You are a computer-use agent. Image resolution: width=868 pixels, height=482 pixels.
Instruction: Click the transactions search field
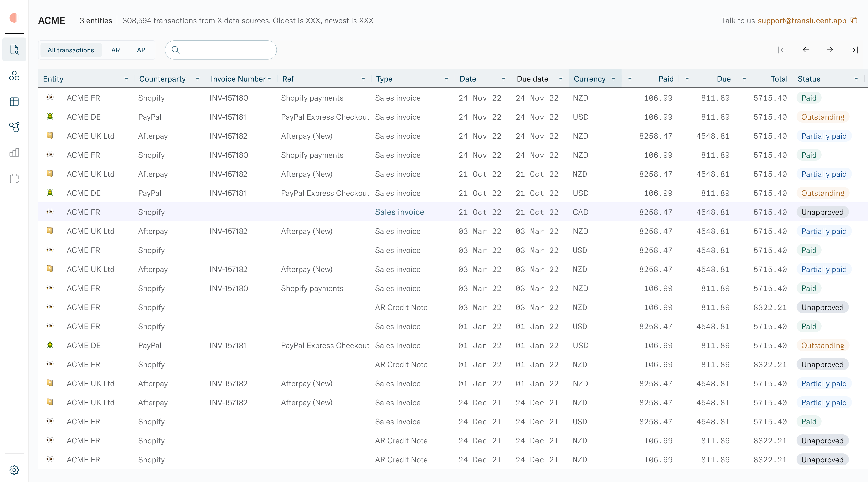pos(221,50)
